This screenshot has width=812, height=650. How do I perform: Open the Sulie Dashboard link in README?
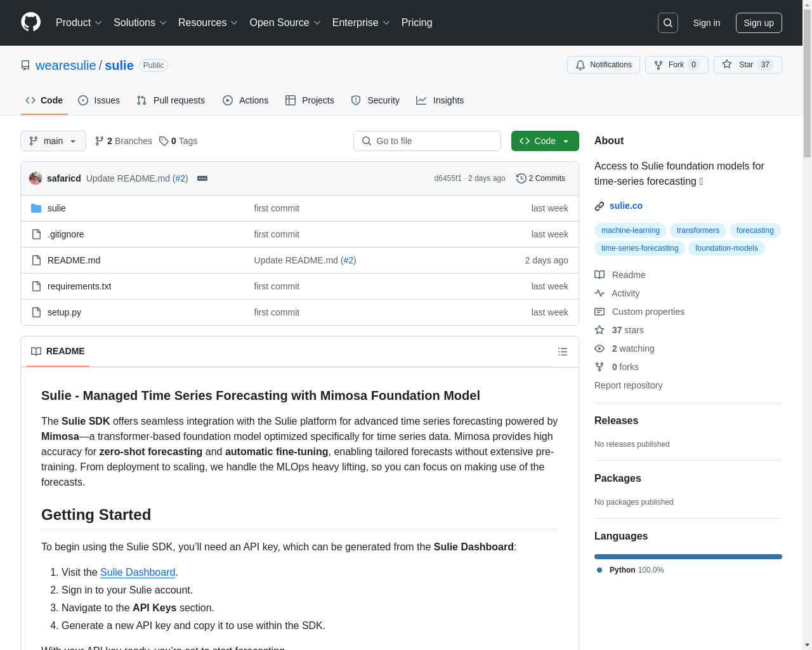[x=138, y=572]
